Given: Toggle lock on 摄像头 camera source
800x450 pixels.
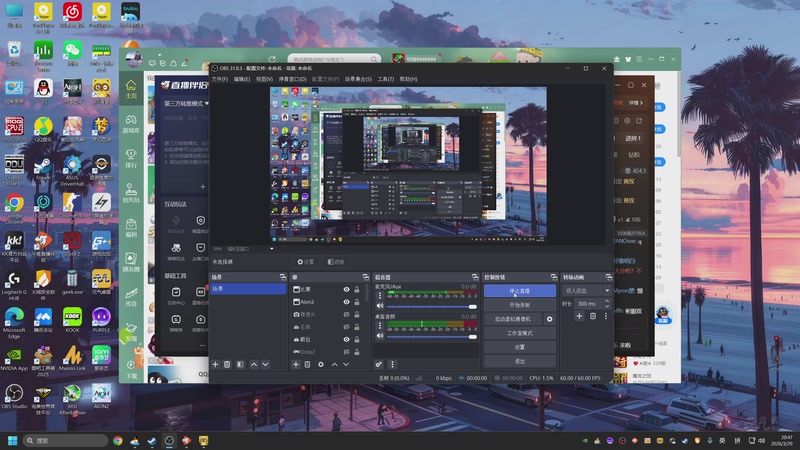Looking at the screenshot, I should 357,314.
